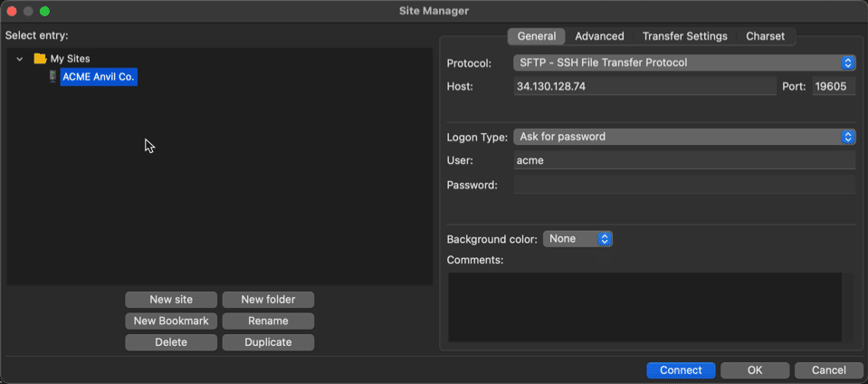Click the Comments text area

pos(645,307)
